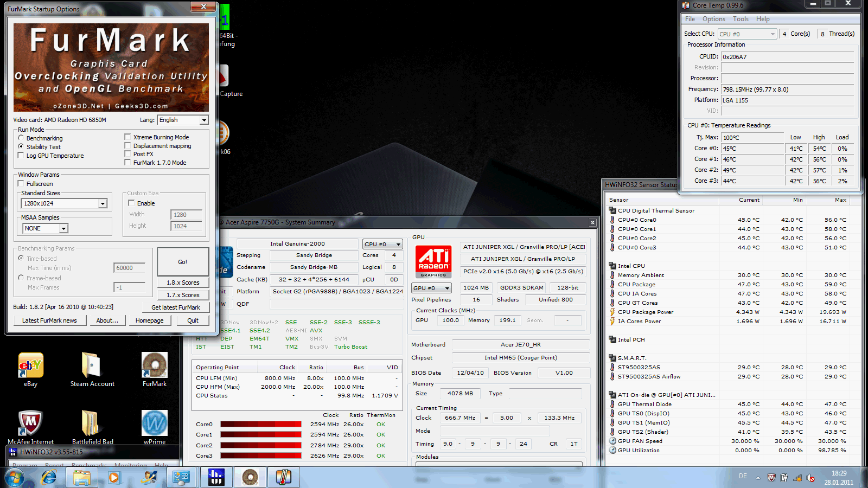Screen dimensions: 868x488
Task: Open the Lang English dropdown
Action: point(183,120)
